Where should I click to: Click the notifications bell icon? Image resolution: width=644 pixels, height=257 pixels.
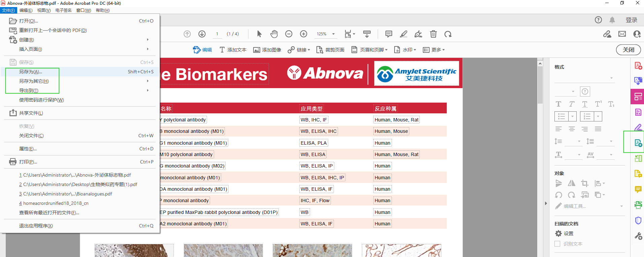(612, 20)
